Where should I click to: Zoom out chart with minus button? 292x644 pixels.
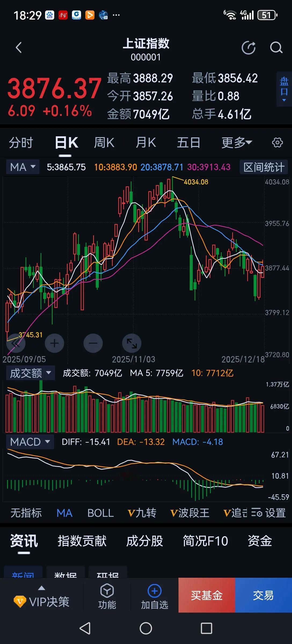(93, 343)
